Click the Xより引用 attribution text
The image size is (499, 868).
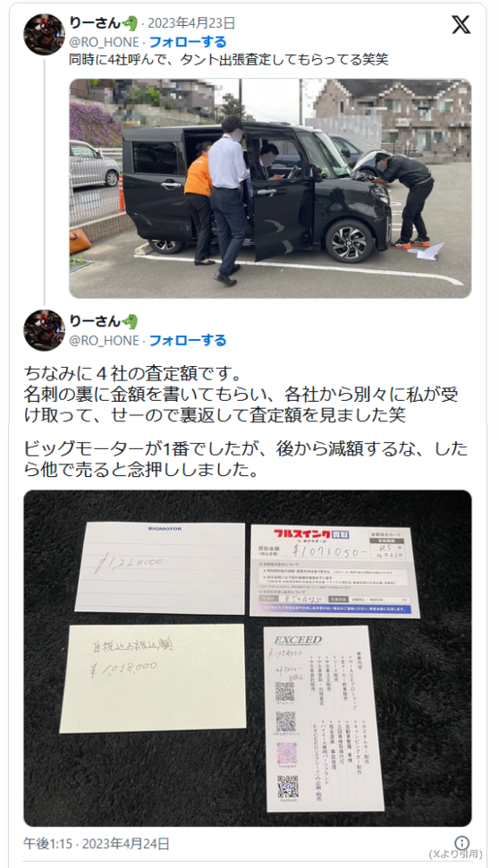coord(456,855)
